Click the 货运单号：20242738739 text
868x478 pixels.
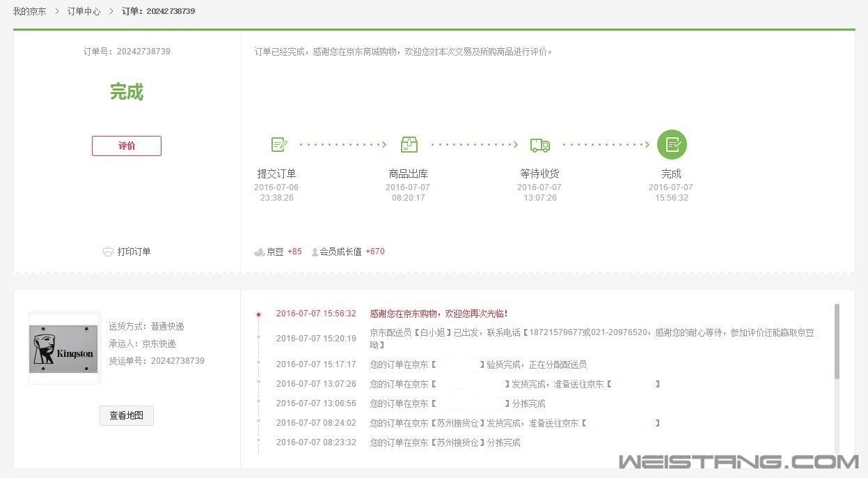(157, 361)
